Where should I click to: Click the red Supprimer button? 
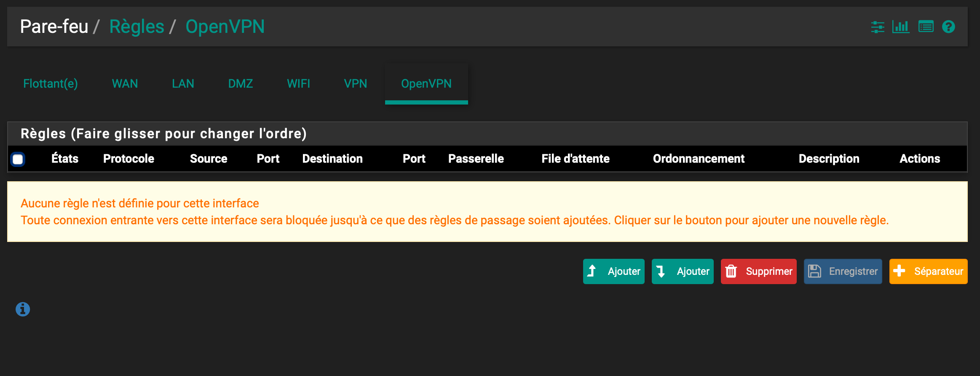pos(758,271)
